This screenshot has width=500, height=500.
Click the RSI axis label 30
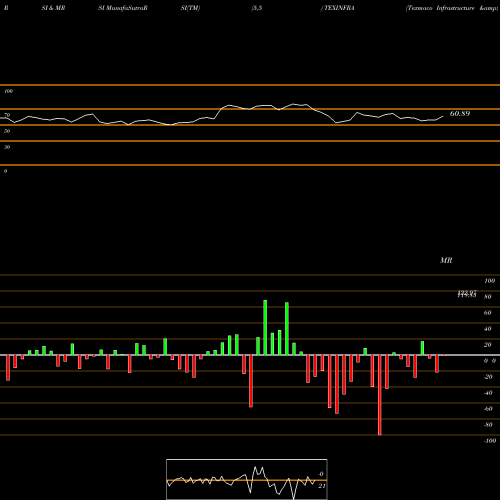pos(7,147)
